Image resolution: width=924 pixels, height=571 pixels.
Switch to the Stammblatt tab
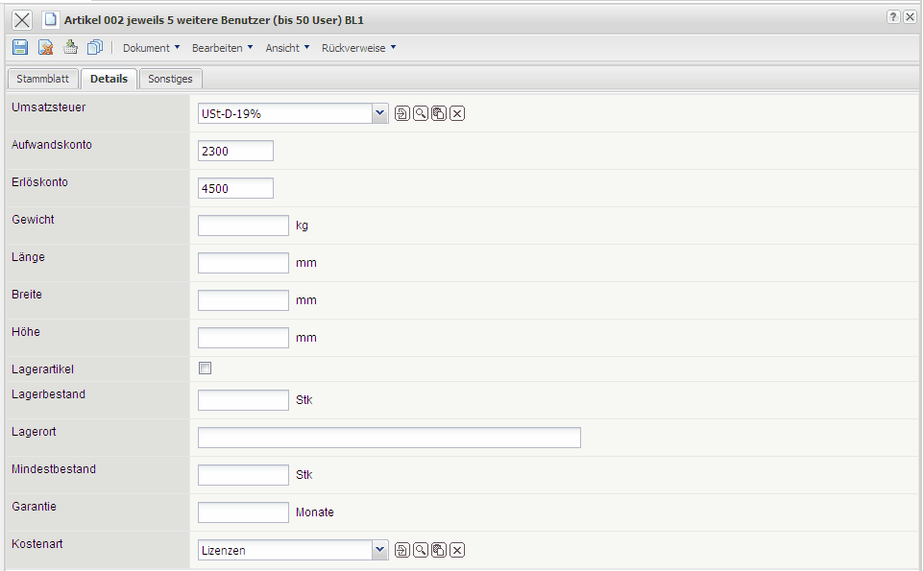pyautogui.click(x=42, y=79)
